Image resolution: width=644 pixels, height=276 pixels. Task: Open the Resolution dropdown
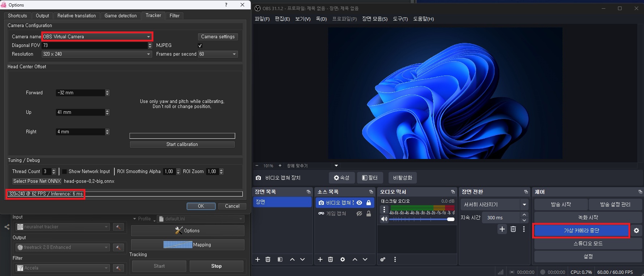(x=97, y=54)
